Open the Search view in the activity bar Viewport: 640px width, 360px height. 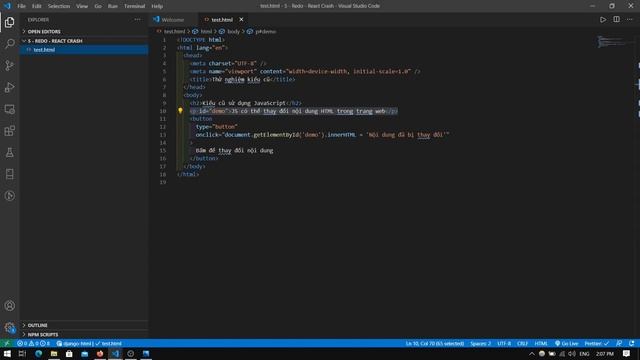[x=9, y=44]
